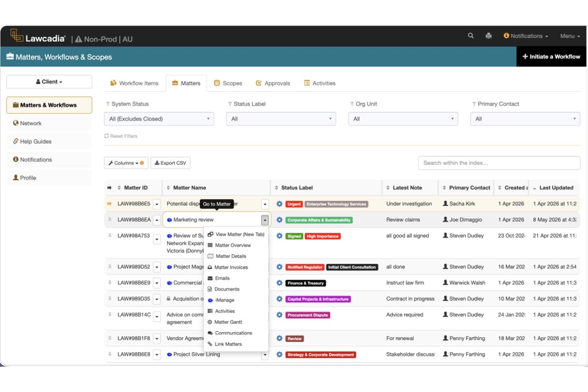This screenshot has height=392, width=588.
Task: Click the Search within the index field
Action: point(499,163)
